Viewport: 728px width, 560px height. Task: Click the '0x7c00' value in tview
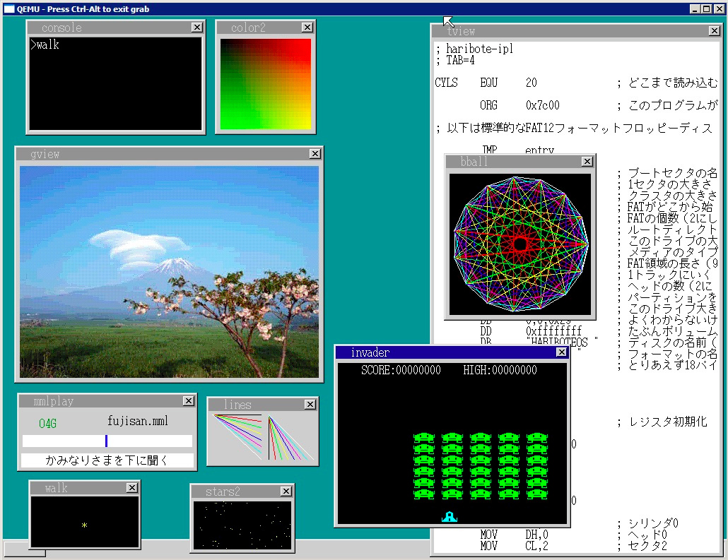pos(542,105)
